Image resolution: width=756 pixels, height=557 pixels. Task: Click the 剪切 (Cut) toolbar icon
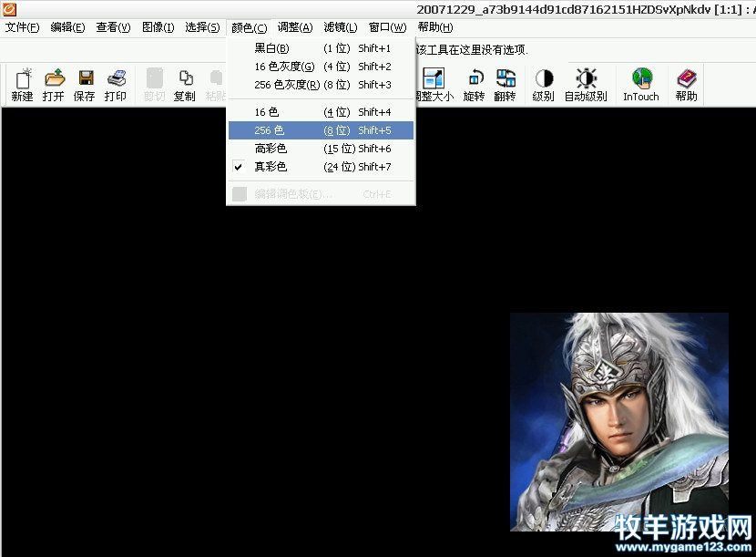154,85
